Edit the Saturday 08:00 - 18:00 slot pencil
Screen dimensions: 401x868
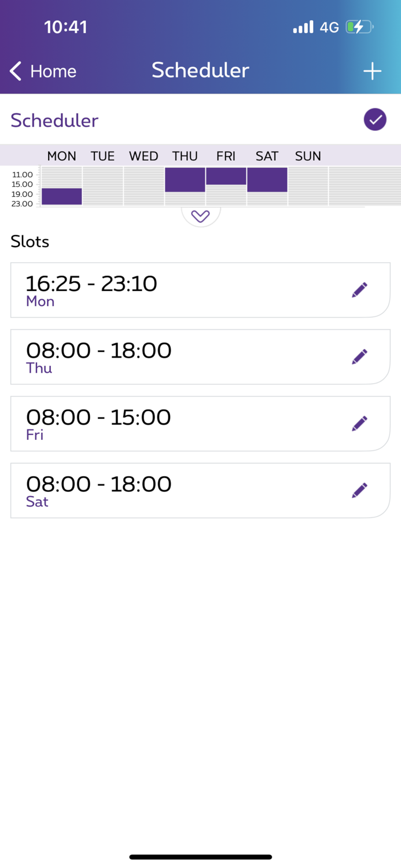coord(359,490)
